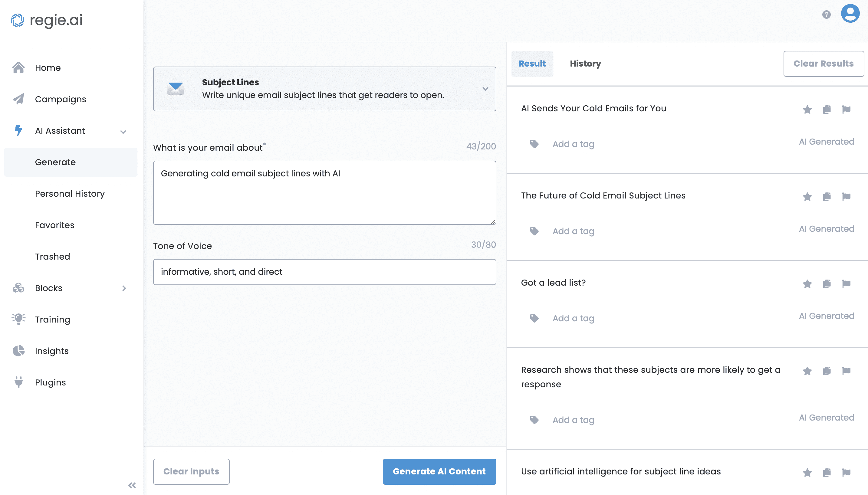868x495 pixels.
Task: Collapse the AI Assistant menu section
Action: (123, 132)
